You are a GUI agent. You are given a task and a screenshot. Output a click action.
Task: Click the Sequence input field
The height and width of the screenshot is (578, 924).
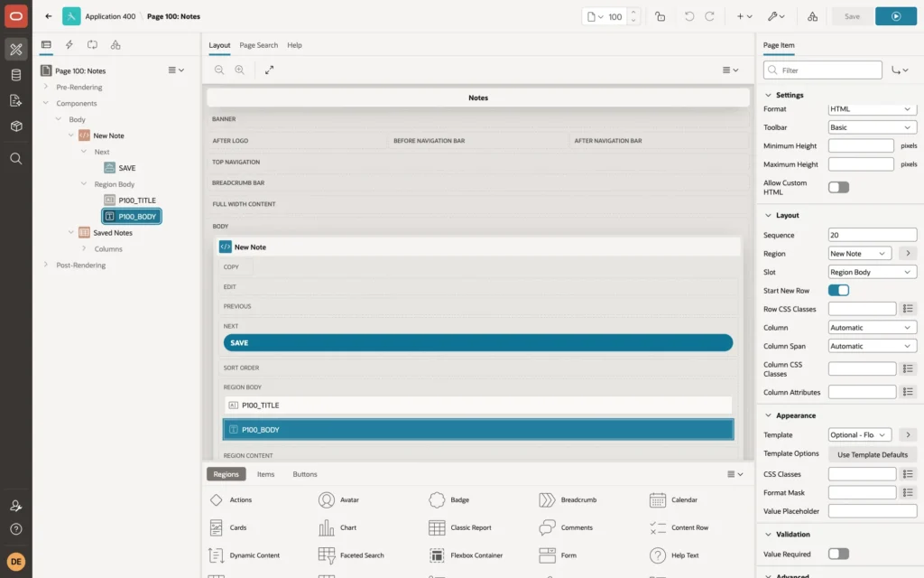[x=873, y=236]
